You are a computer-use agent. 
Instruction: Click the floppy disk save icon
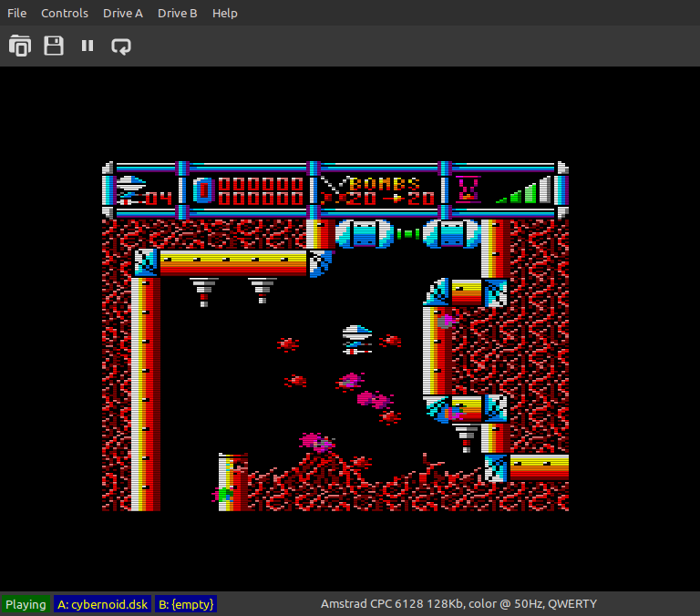[x=54, y=46]
